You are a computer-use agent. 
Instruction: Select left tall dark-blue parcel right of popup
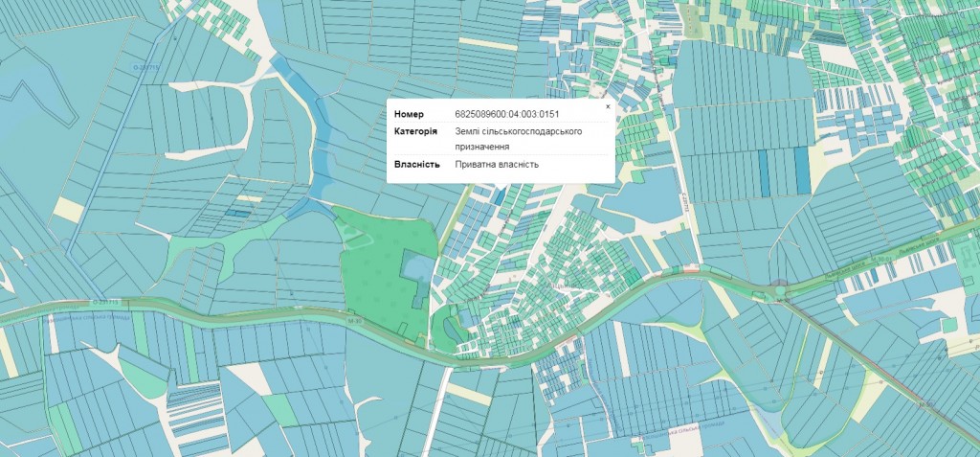764,171
